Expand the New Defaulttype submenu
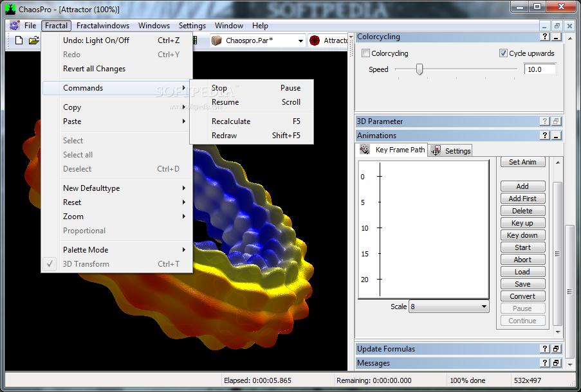The height and width of the screenshot is (392, 581). click(x=116, y=188)
